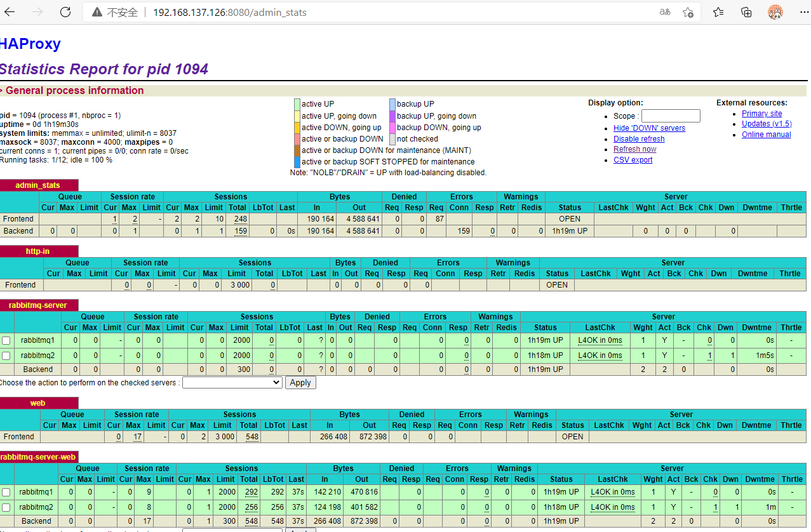The image size is (811, 532).
Task: Click the admin_stats proxy header
Action: 38,185
